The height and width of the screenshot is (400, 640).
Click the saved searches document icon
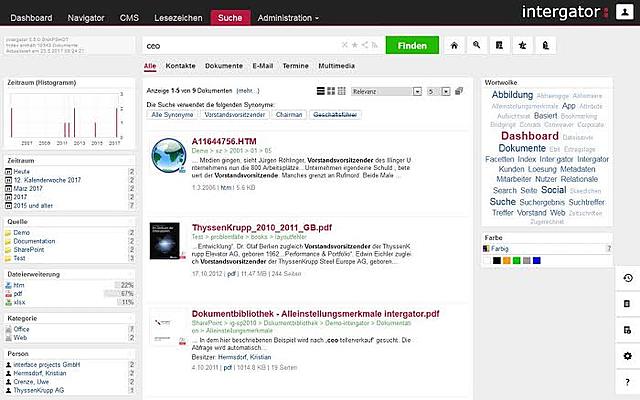[499, 45]
